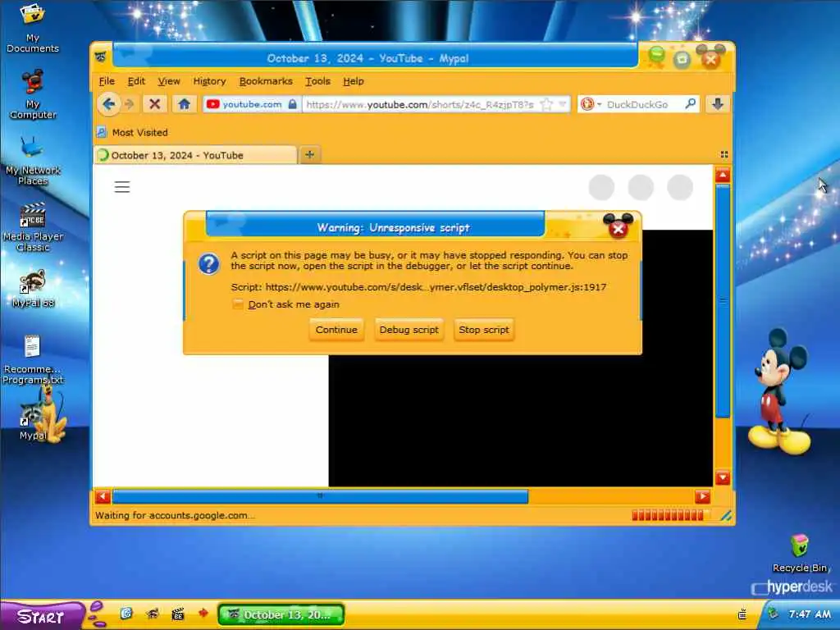The image size is (840, 630).
Task: Click the Mypal raccoon quick launch icon
Action: tap(152, 614)
